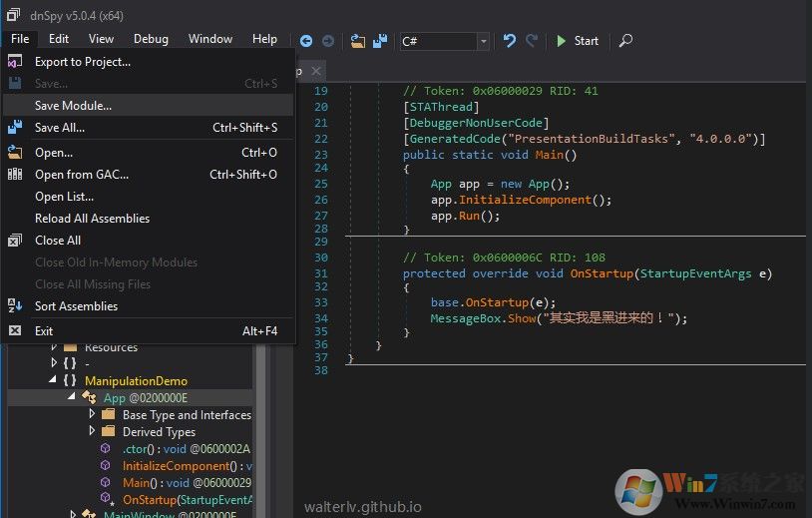Click Exit at the menu bottom
Viewport: 812px width, 518px height.
(x=44, y=331)
